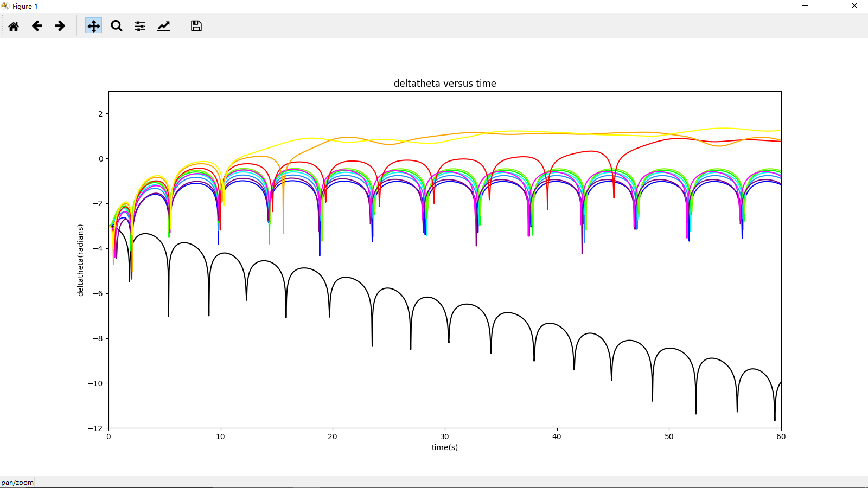Save the figure to file
The image size is (868, 488).
point(196,26)
